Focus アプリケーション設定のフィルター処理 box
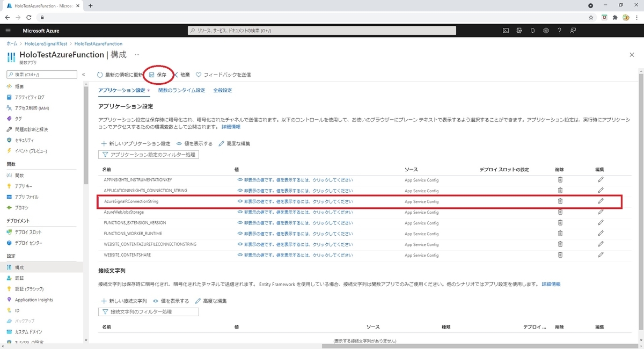The image size is (644, 349). (x=149, y=155)
